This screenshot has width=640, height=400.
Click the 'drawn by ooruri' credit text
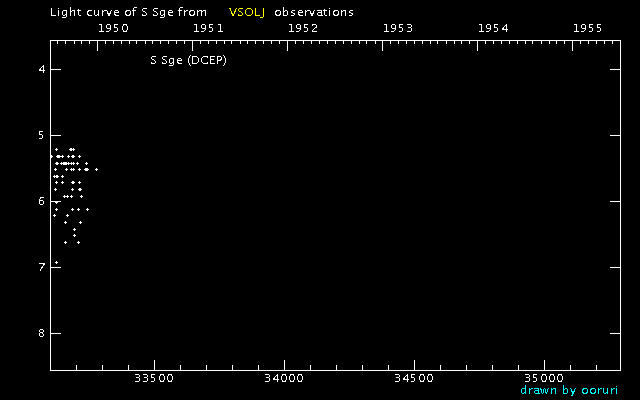(569, 390)
